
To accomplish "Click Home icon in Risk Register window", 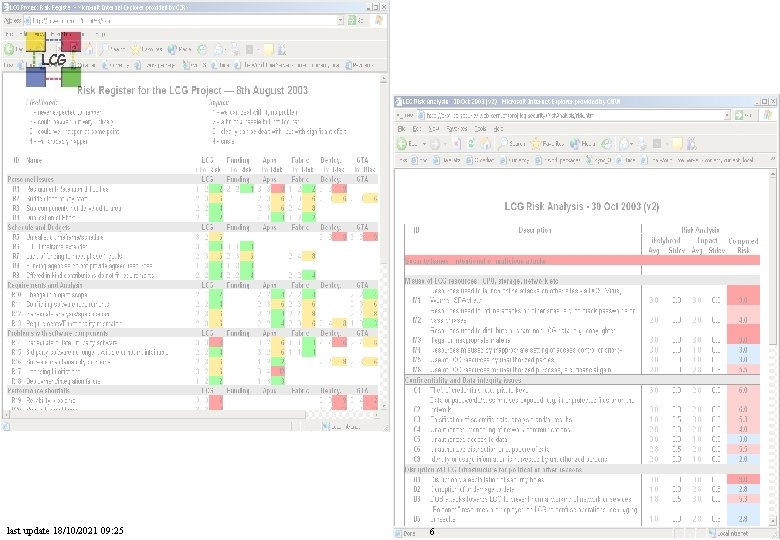I will pos(89,49).
